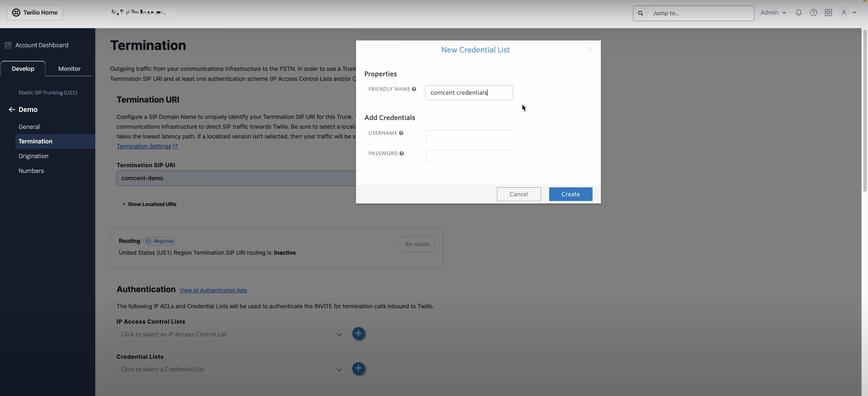This screenshot has height=396, width=868.
Task: Switch to the Develop tab
Action: pos(23,69)
